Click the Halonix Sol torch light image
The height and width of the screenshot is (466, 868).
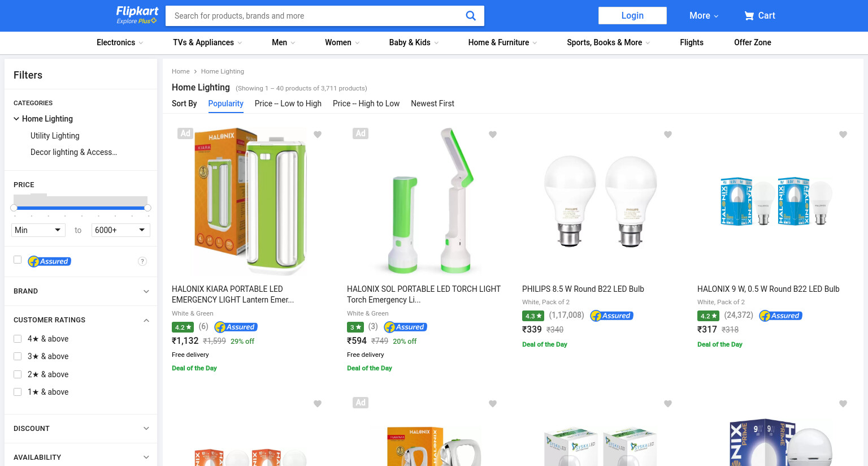point(426,201)
